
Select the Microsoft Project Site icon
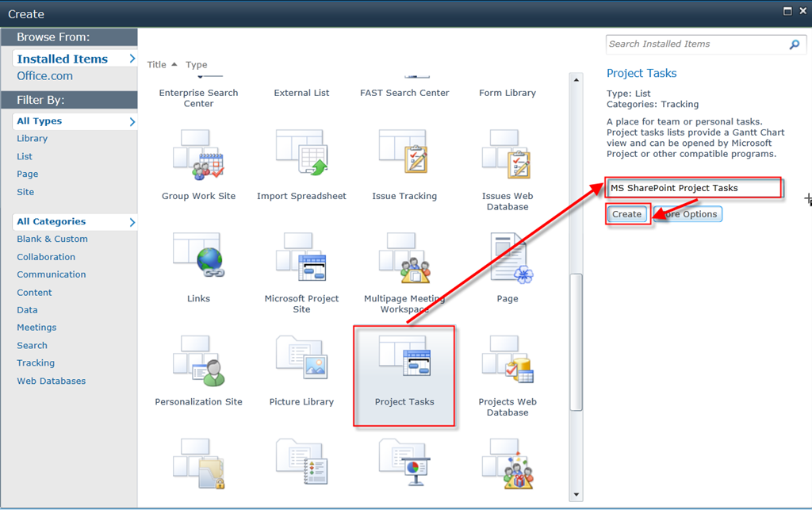[301, 259]
